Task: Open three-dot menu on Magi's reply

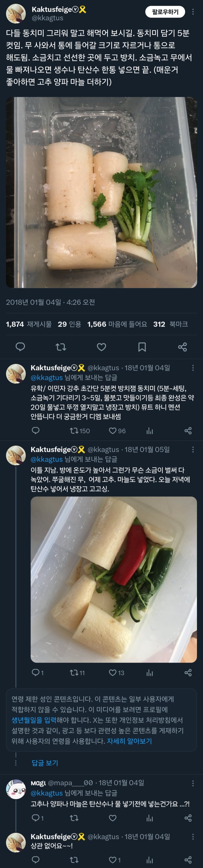Action: coord(193,783)
